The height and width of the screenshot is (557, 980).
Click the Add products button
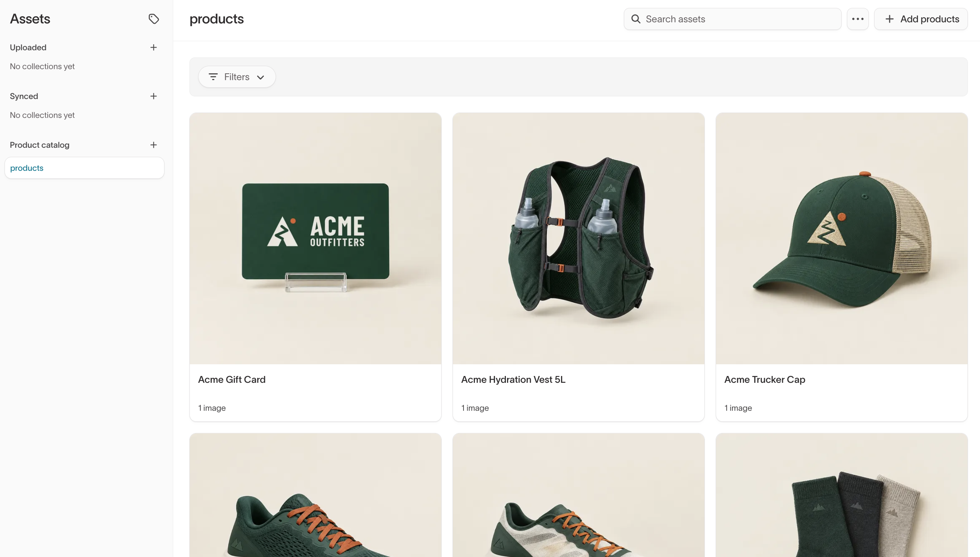coord(921,19)
